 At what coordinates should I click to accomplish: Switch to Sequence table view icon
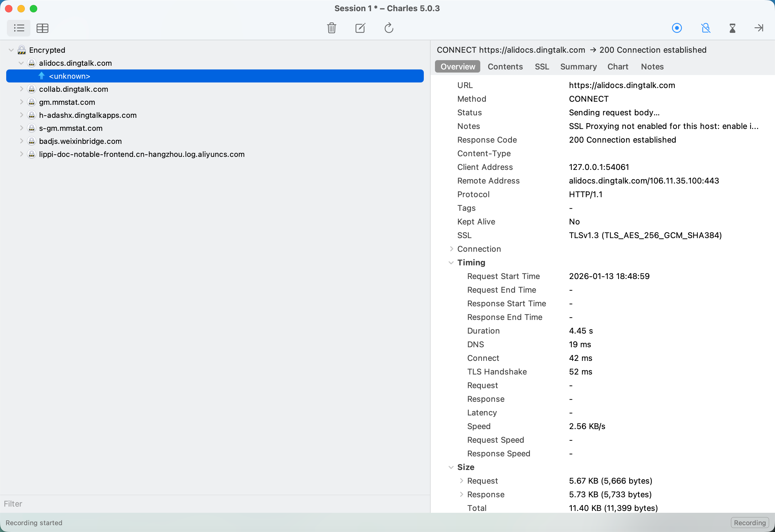coord(43,28)
